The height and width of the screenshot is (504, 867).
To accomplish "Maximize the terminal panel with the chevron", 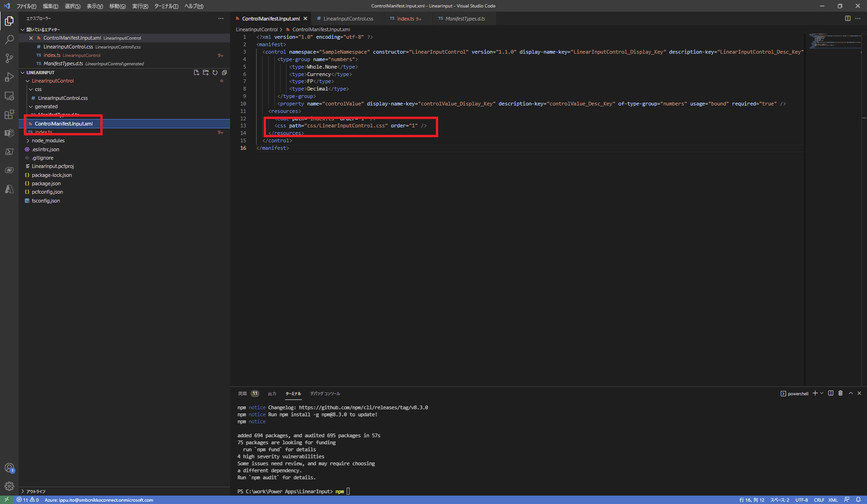I will (850, 393).
